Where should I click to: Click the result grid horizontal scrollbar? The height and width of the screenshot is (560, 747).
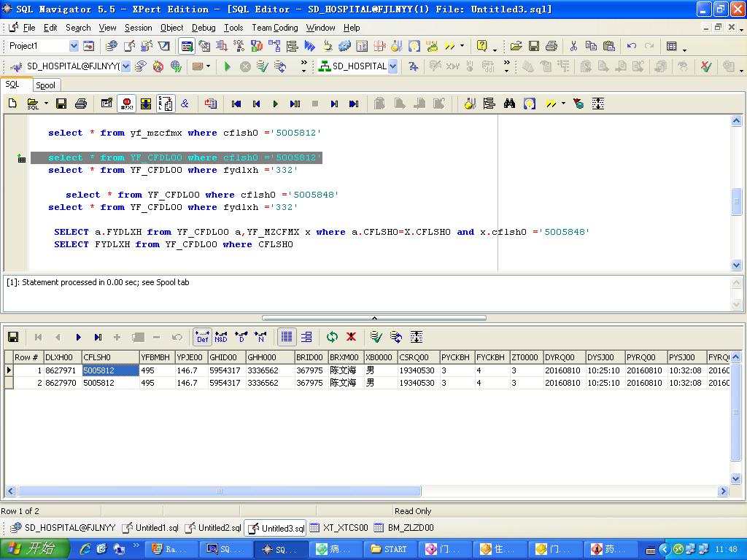click(x=219, y=491)
